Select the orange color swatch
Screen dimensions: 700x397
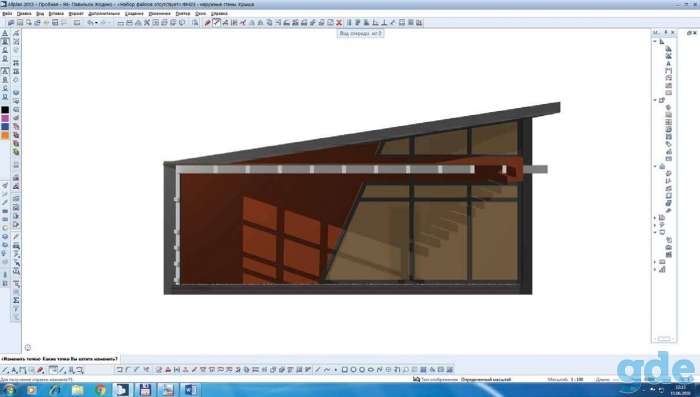5,136
